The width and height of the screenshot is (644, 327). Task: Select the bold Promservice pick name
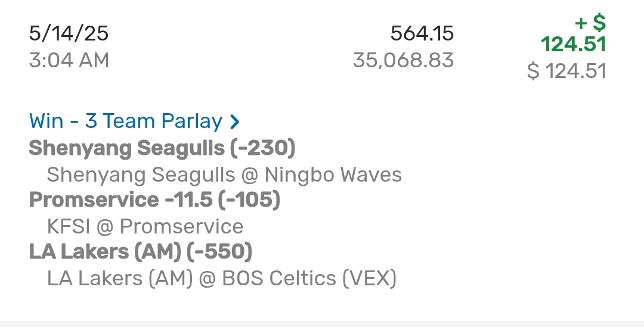94,200
